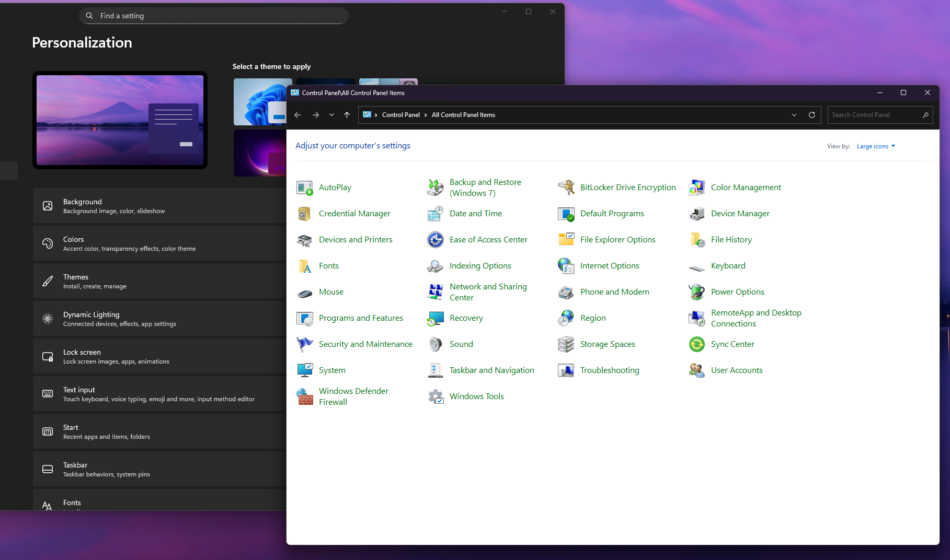Click the 'Find a setting' search box
950x560 pixels.
point(214,16)
